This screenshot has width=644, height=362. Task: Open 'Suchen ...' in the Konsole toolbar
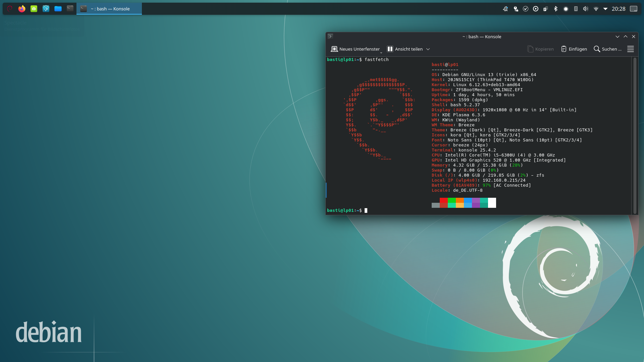click(x=607, y=49)
